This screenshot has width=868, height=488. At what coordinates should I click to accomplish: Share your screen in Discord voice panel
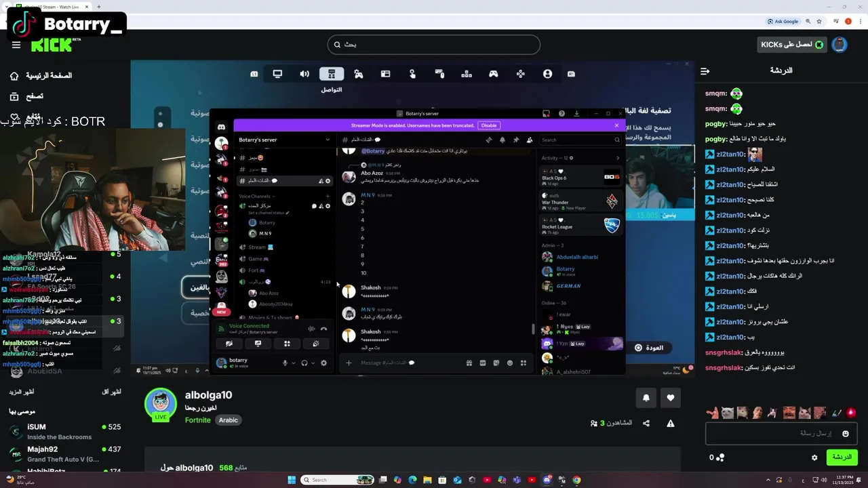pyautogui.click(x=258, y=344)
